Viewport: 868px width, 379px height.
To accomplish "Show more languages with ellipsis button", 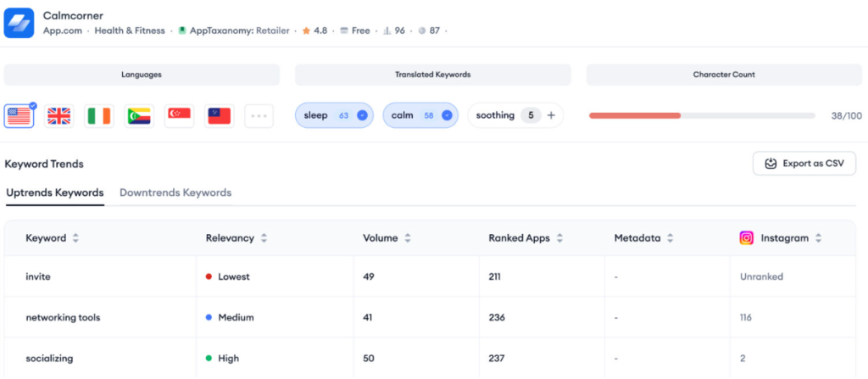I will (259, 115).
